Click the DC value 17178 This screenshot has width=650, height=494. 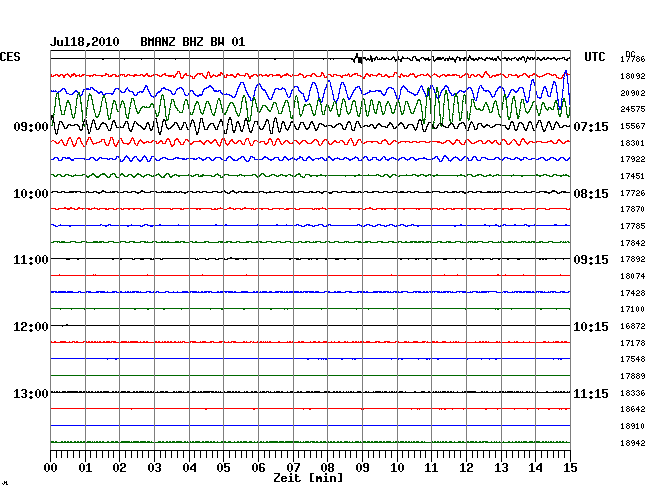point(633,344)
